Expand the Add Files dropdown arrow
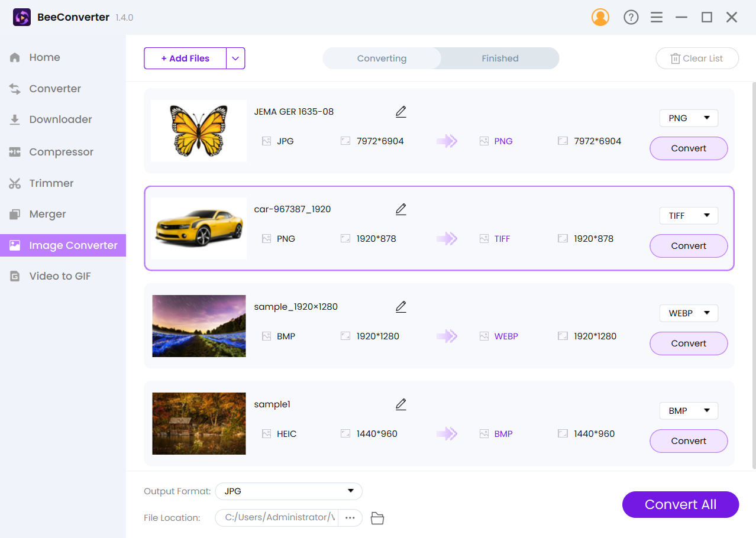 (x=235, y=59)
